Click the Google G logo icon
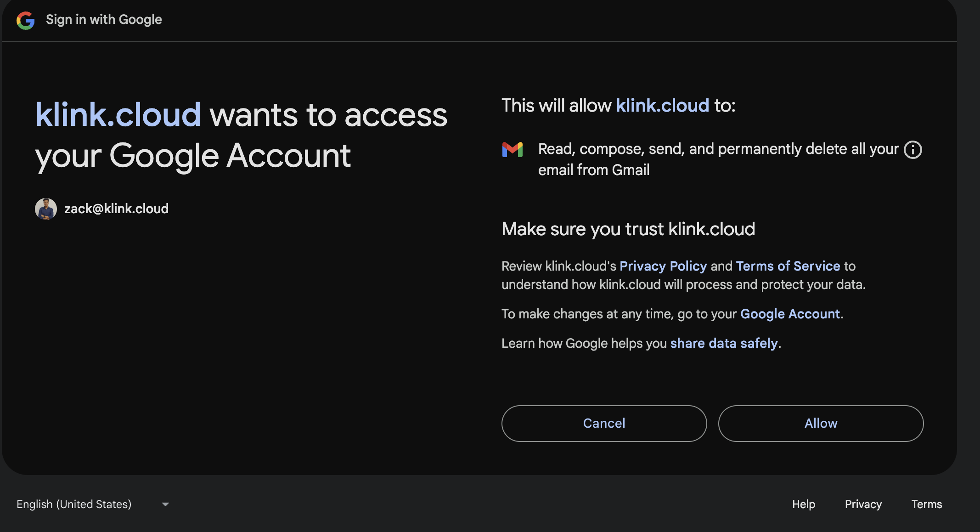Image resolution: width=980 pixels, height=532 pixels. pyautogui.click(x=26, y=20)
